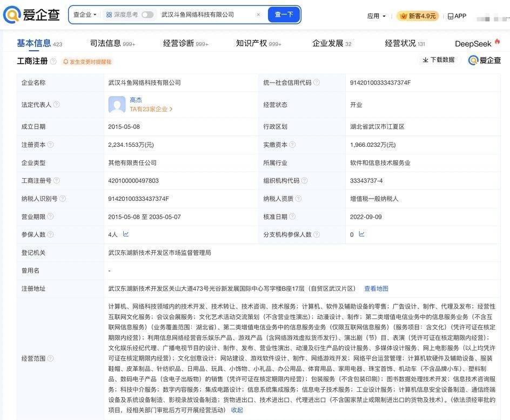The width and height of the screenshot is (510, 420).
Task: Click the 下载数据 button
Action: 439,60
